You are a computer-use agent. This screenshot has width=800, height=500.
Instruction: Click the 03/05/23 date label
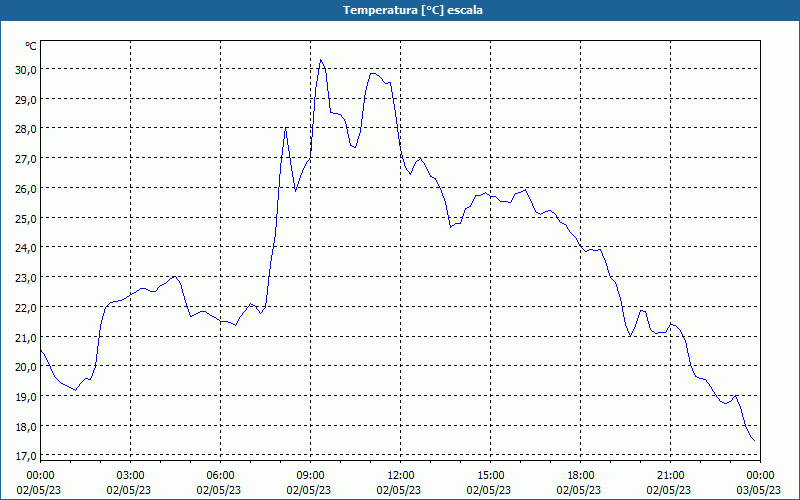click(x=759, y=490)
